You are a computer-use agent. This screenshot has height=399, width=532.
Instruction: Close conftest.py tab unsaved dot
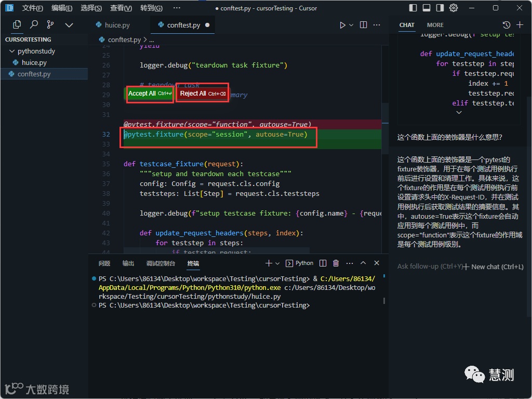click(x=207, y=25)
